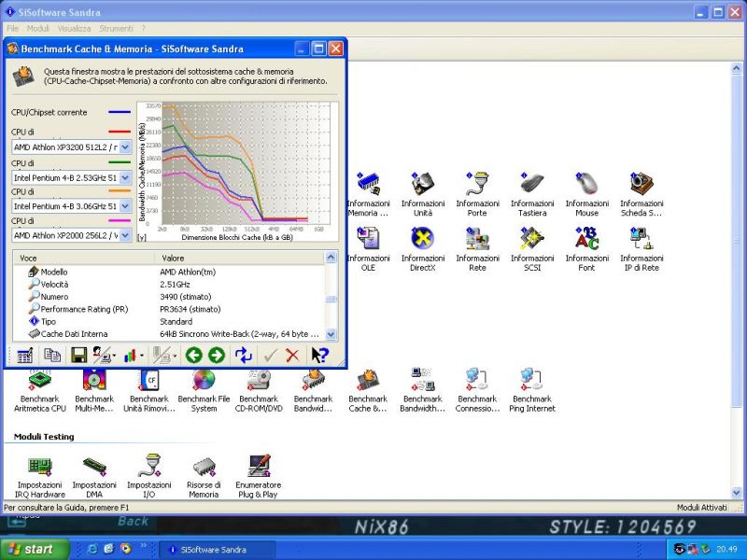Click the green Forward arrow button
The image size is (747, 560).
click(x=217, y=356)
